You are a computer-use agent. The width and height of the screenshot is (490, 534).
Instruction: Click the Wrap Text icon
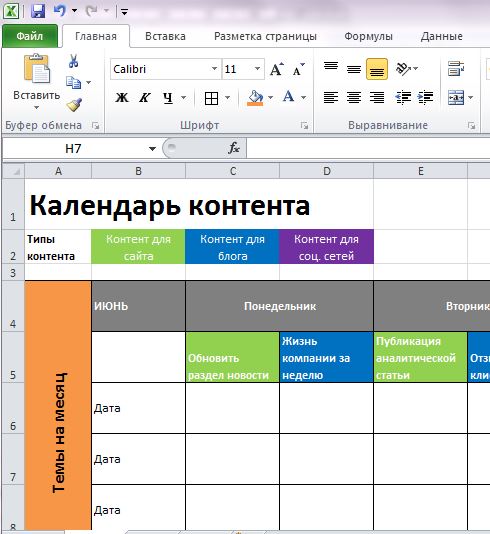456,68
